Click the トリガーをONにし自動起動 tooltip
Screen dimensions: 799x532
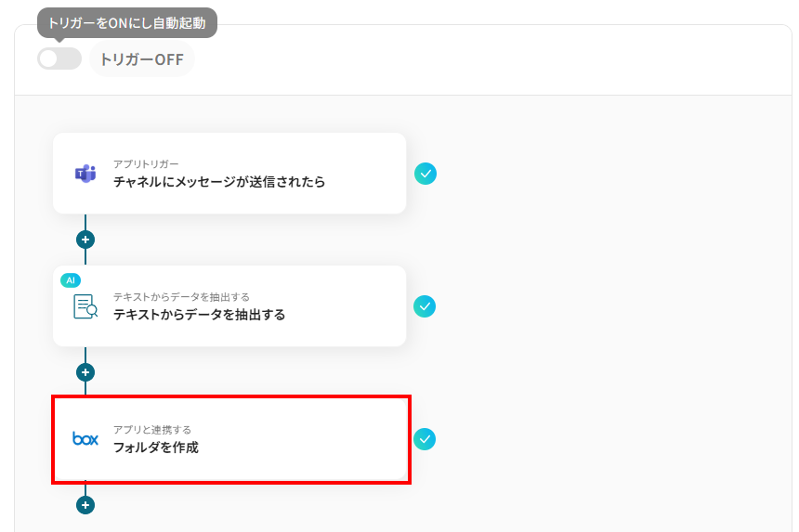click(x=126, y=22)
